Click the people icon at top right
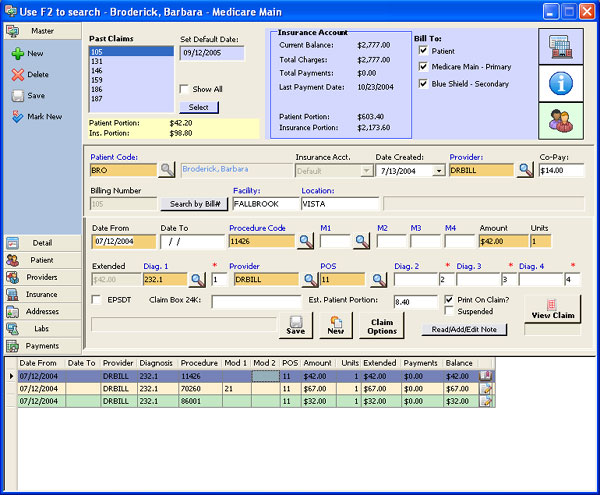 click(x=563, y=121)
